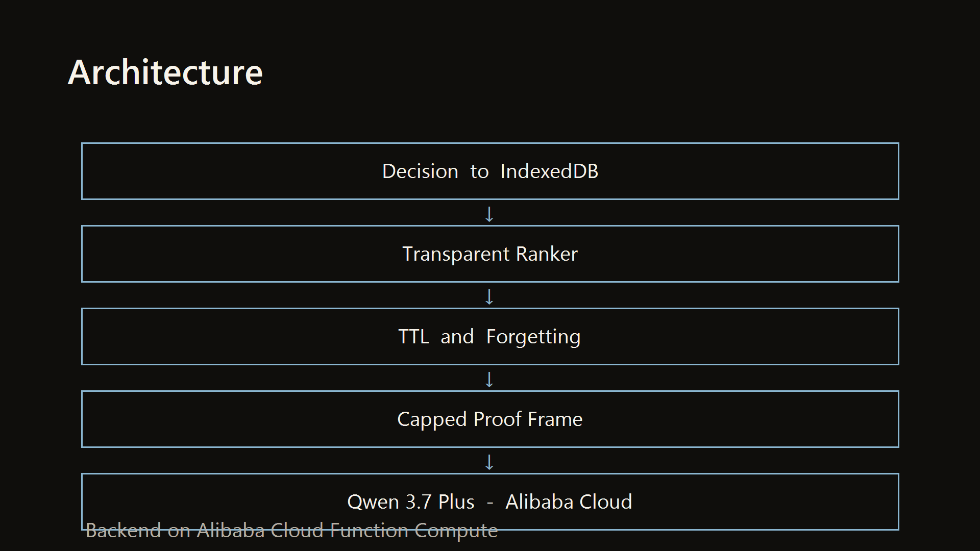Select the Decision to IndexedDB box
Image resolution: width=980 pixels, height=551 pixels.
(x=490, y=171)
